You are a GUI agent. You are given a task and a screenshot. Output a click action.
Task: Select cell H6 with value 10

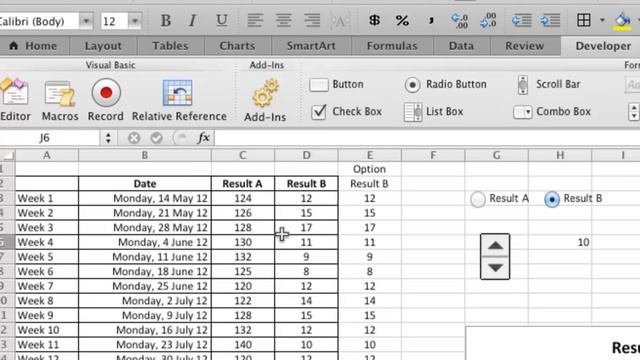[x=560, y=242]
